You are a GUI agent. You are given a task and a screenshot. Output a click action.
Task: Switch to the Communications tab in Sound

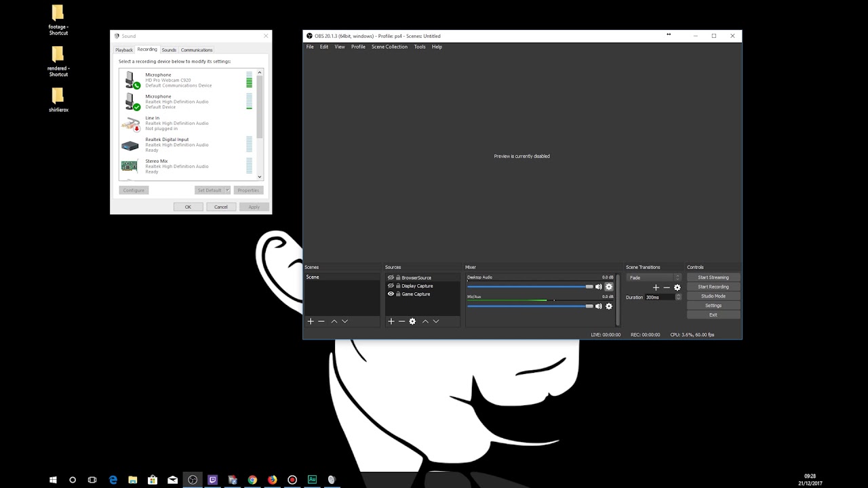197,50
